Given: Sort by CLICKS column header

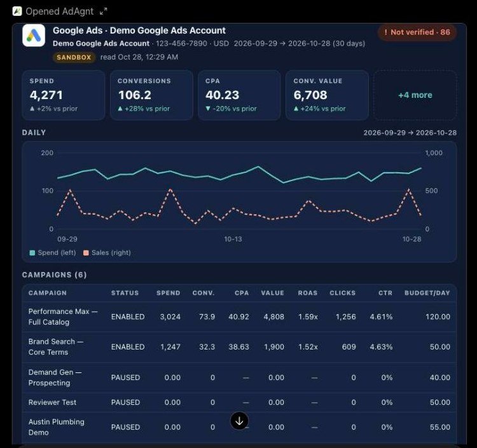Looking at the screenshot, I should (343, 293).
